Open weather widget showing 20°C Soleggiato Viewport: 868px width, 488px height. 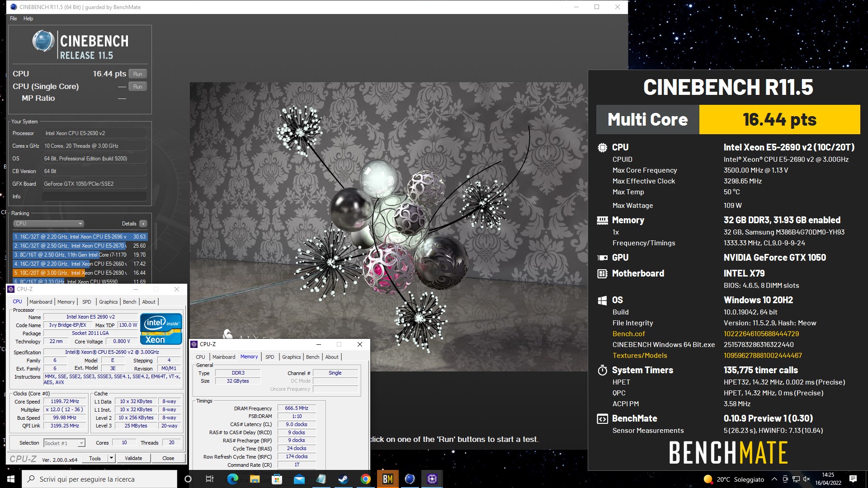[x=733, y=479]
